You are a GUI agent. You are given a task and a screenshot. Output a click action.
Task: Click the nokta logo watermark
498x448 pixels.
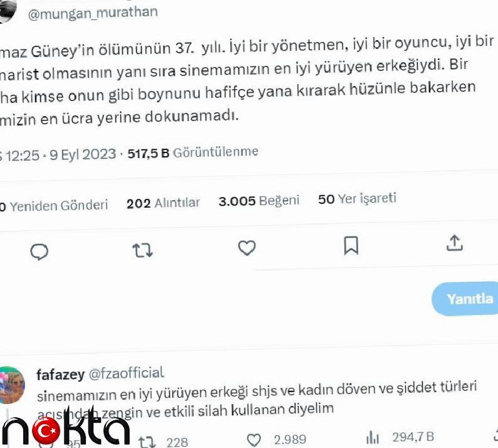[65, 427]
